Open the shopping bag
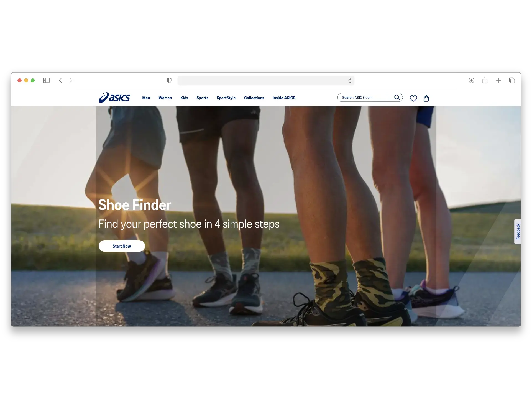Viewport: 532px width, 399px height. point(426,98)
